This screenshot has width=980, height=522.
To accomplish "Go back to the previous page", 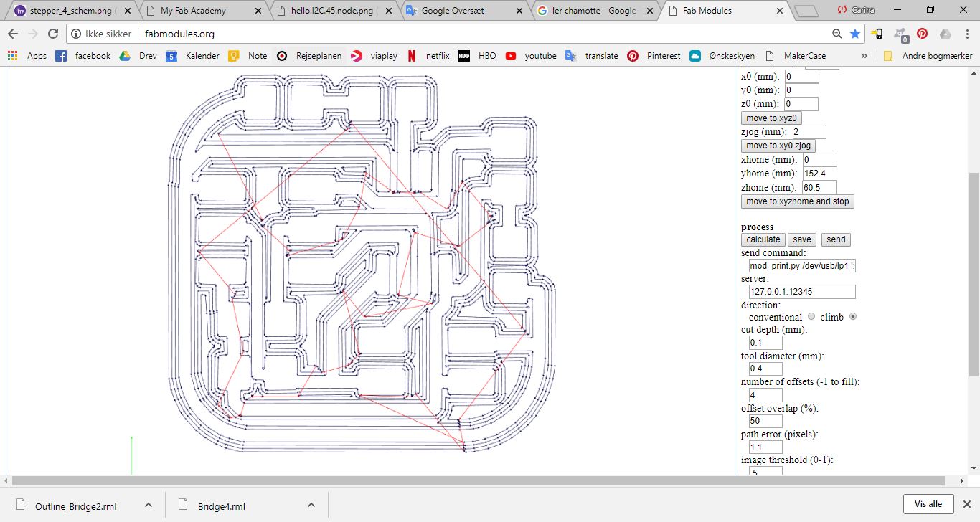I will 13,34.
